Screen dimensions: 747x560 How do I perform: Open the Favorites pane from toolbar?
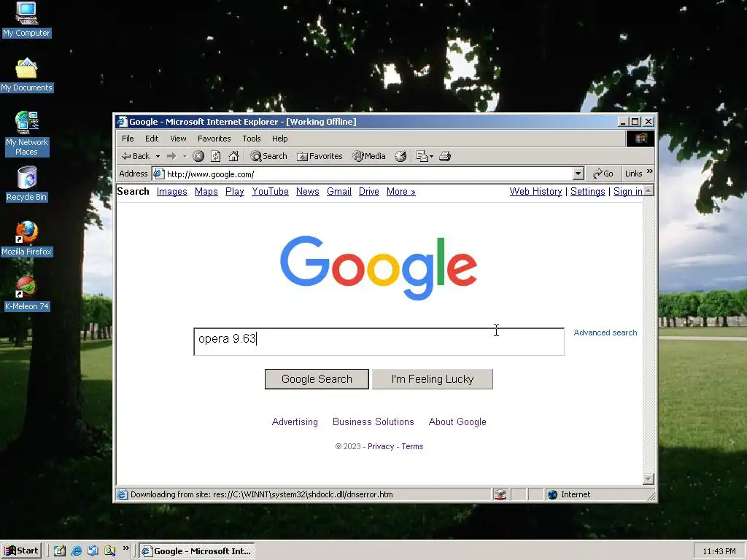(320, 156)
